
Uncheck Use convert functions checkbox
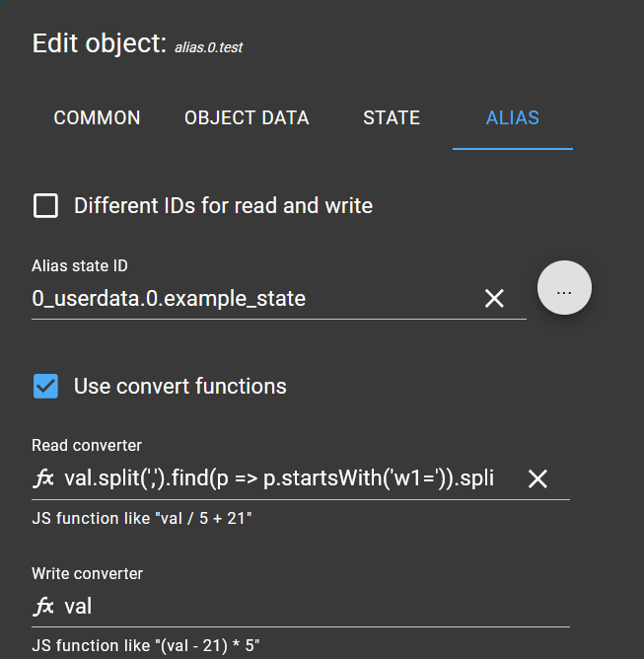click(x=45, y=386)
